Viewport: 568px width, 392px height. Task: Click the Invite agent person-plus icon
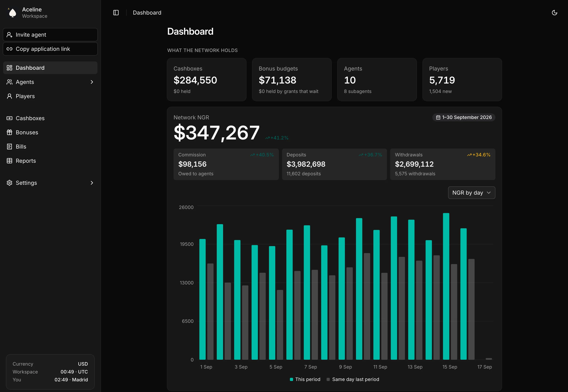9,35
